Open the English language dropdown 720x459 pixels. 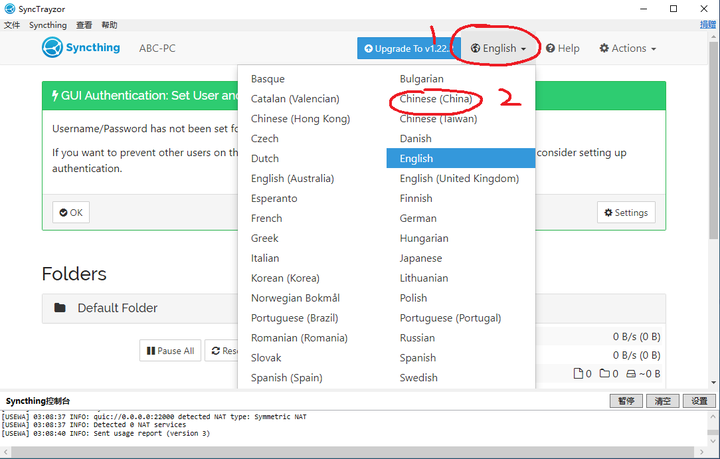[x=498, y=48]
